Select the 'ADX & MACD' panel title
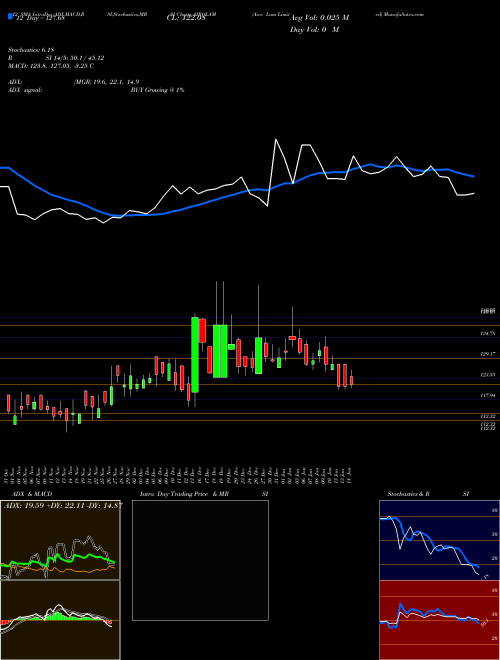The image size is (500, 660). (x=32, y=494)
